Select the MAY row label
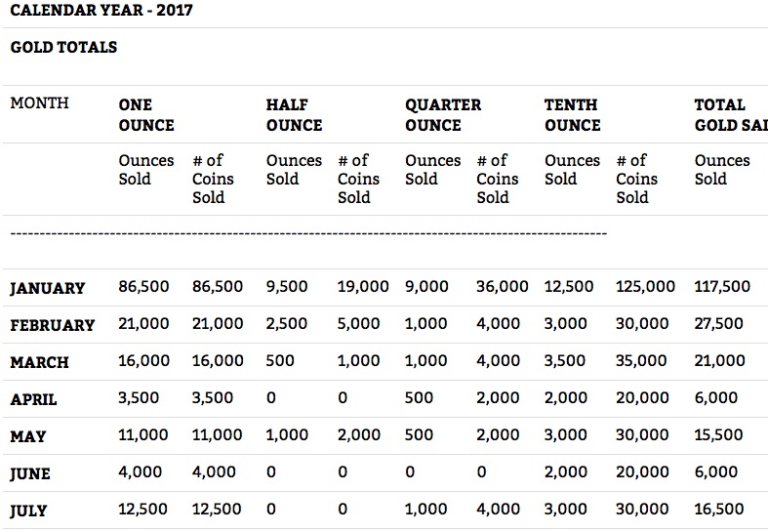Image resolution: width=768 pixels, height=532 pixels. (x=28, y=436)
